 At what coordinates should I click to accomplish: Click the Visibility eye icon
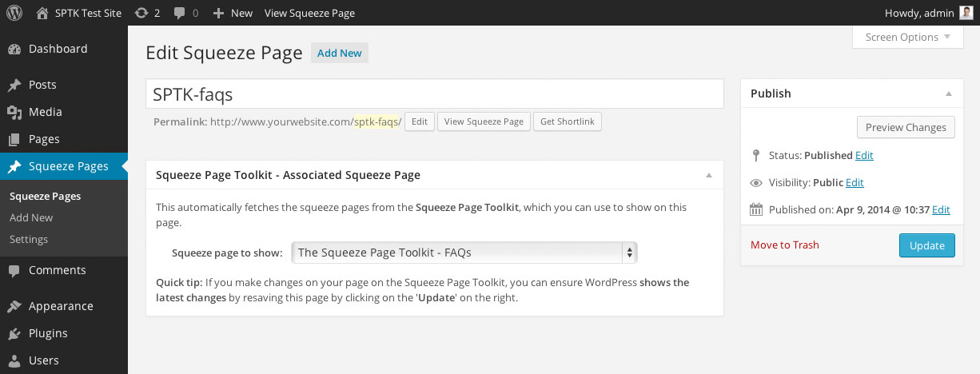[x=756, y=183]
